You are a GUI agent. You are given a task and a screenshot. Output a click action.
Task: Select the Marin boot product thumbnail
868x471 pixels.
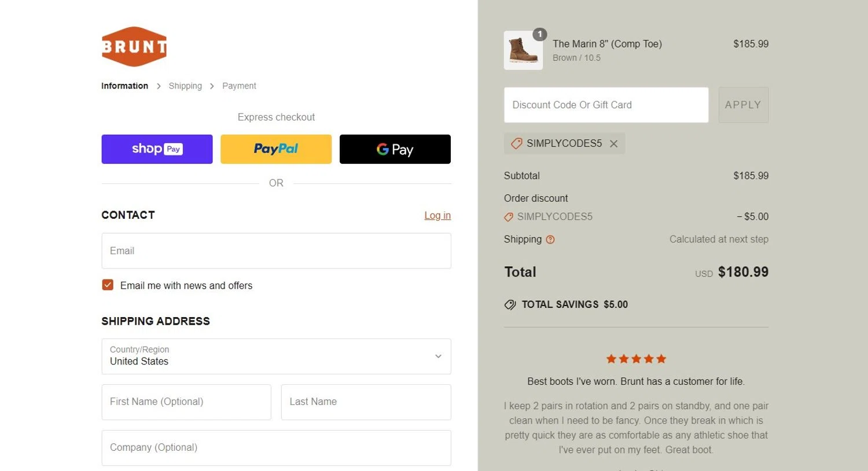523,50
